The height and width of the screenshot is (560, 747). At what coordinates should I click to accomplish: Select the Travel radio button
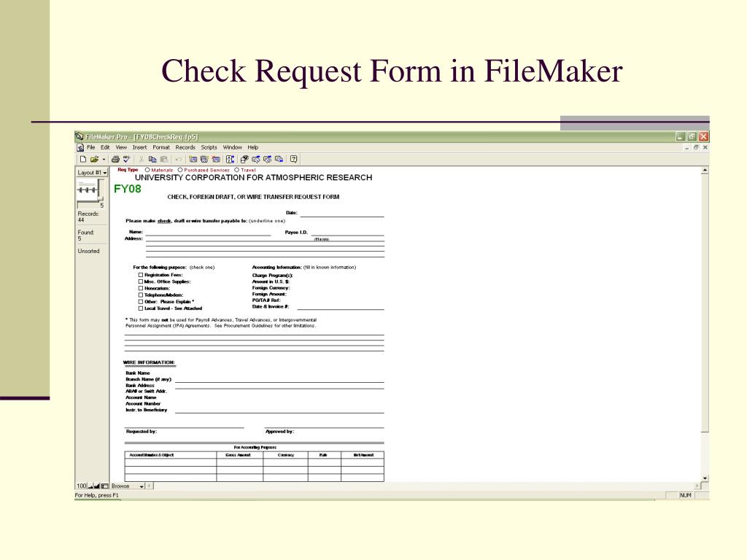[237, 169]
